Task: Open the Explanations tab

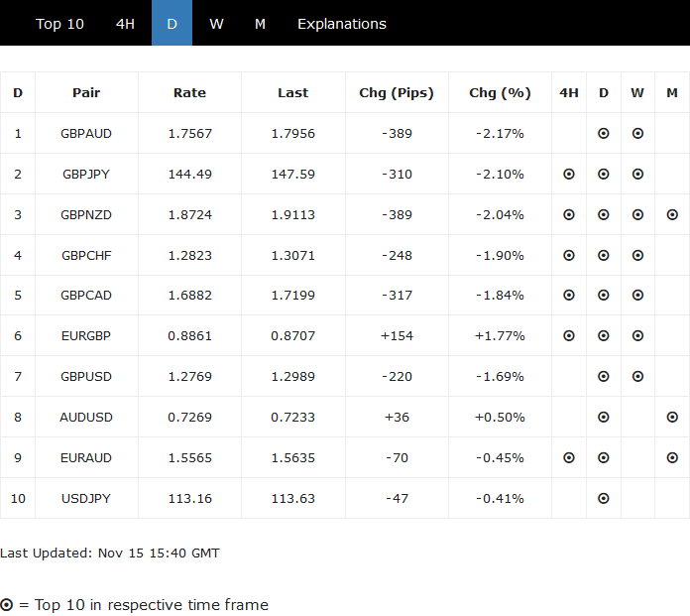Action: click(342, 24)
